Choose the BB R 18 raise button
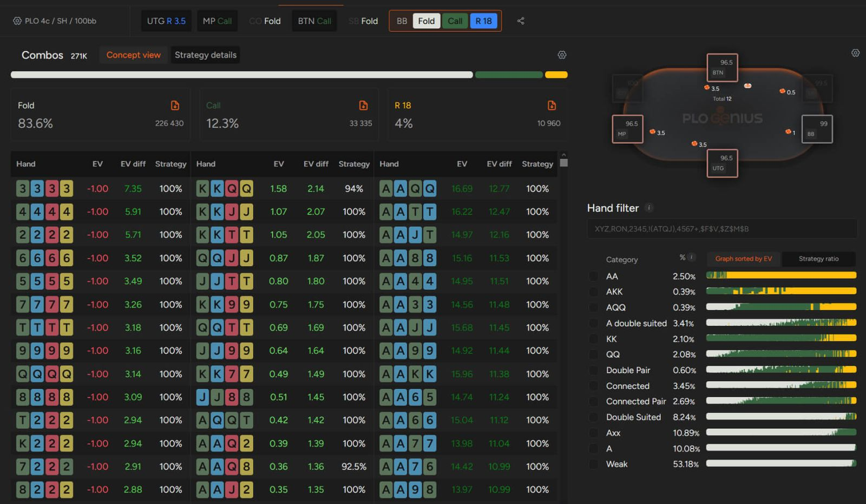Image resolution: width=866 pixels, height=504 pixels. click(483, 21)
